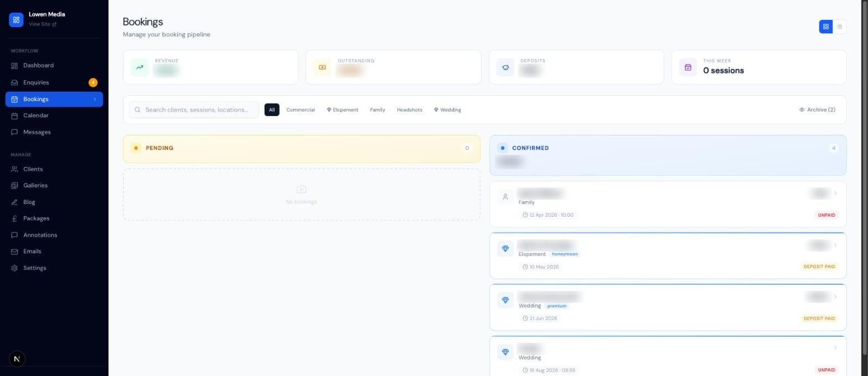
Task: Open Settings in the sidebar
Action: pos(54,268)
